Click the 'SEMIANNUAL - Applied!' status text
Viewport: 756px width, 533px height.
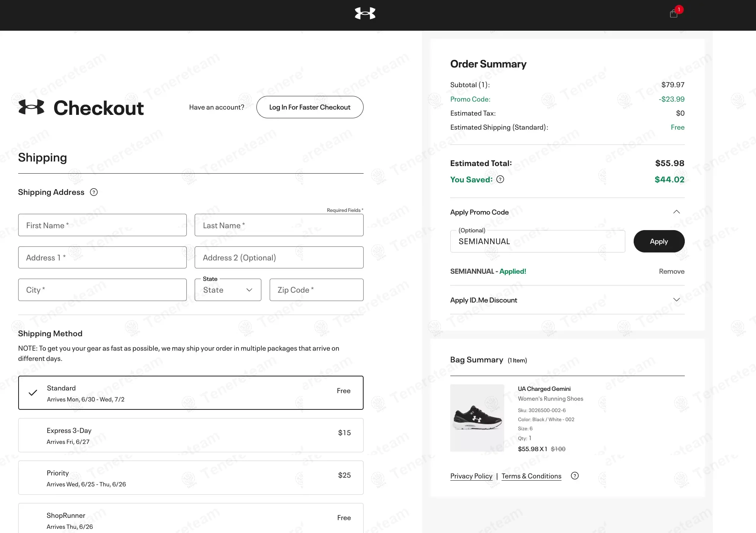(488, 271)
